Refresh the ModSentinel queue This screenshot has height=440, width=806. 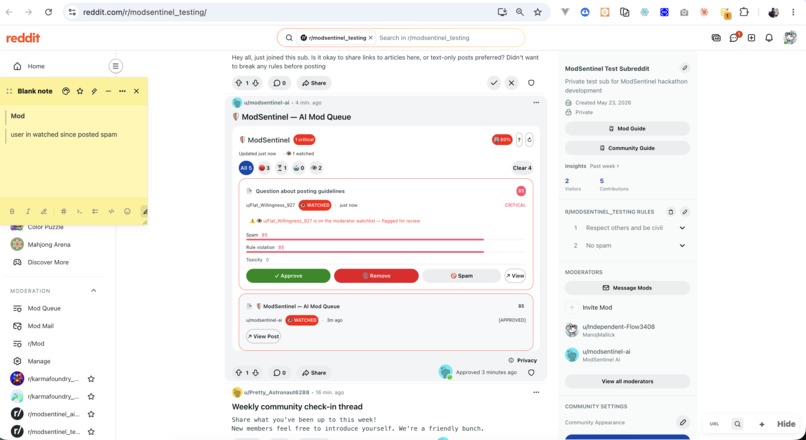529,140
